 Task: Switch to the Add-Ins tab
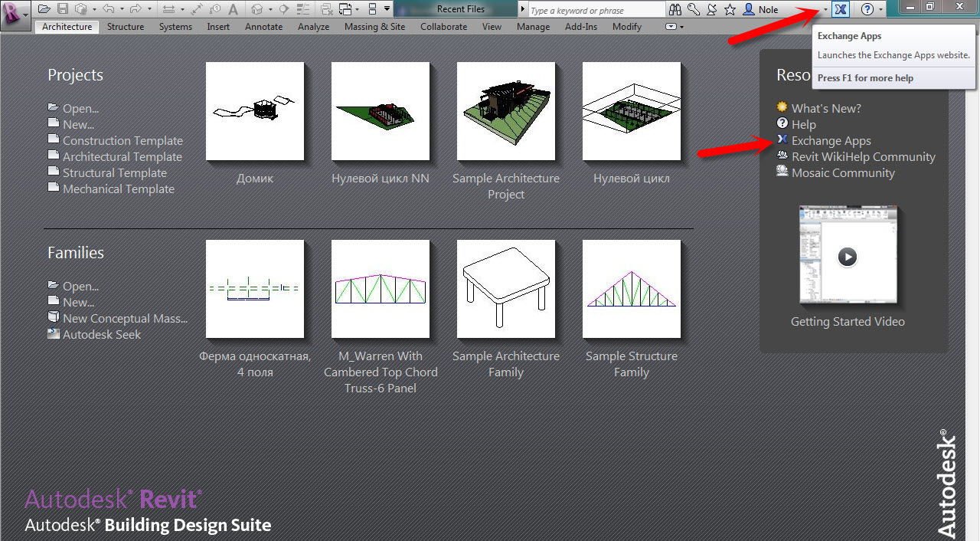click(580, 27)
